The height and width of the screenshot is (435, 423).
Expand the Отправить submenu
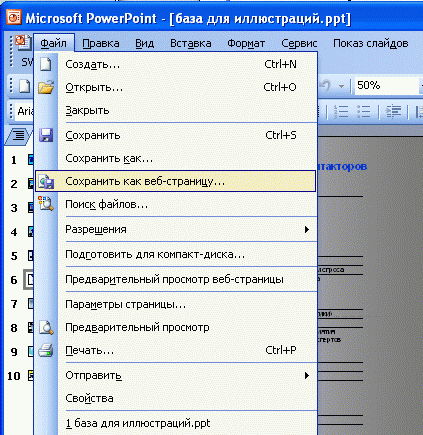click(x=176, y=375)
